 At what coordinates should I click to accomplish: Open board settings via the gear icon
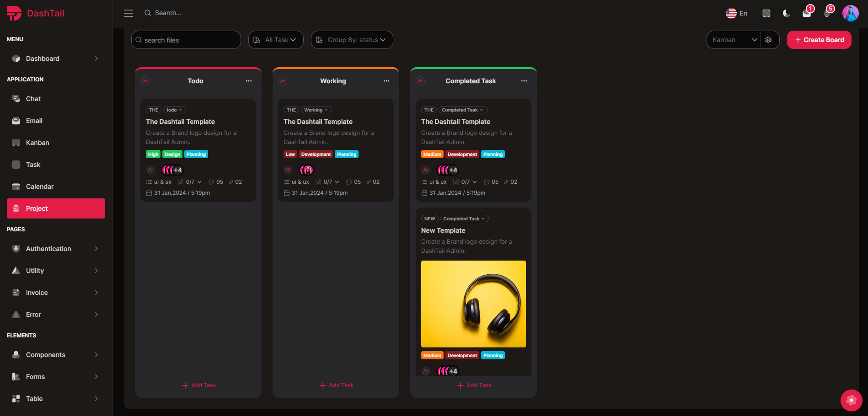[769, 40]
